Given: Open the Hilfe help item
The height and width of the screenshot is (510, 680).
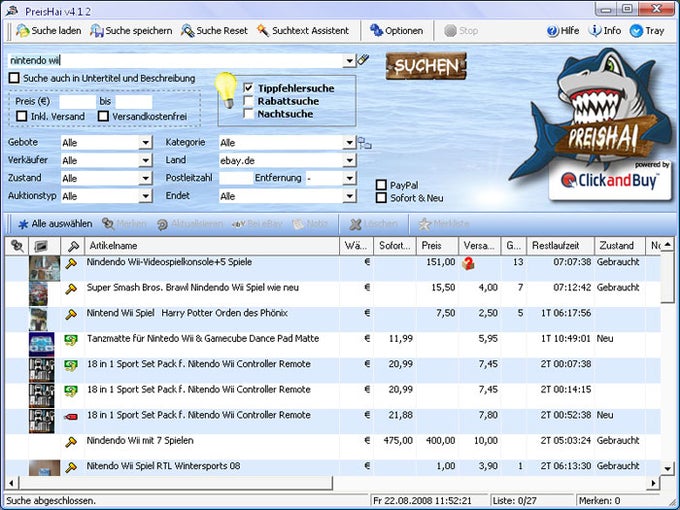Looking at the screenshot, I should [562, 31].
